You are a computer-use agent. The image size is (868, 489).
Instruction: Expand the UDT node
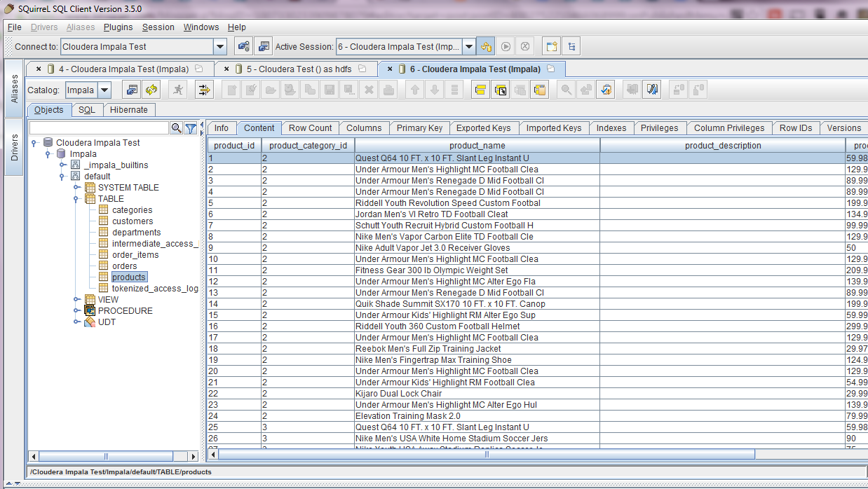click(76, 322)
